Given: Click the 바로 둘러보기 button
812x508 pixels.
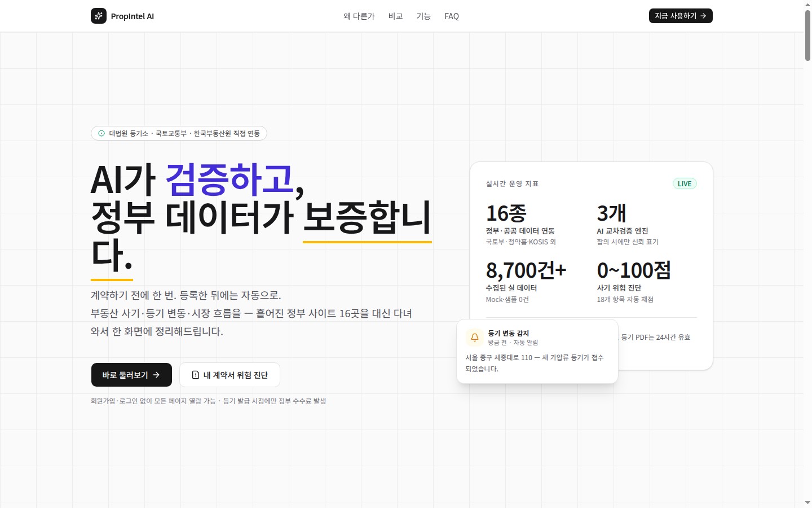Looking at the screenshot, I should click(x=131, y=375).
